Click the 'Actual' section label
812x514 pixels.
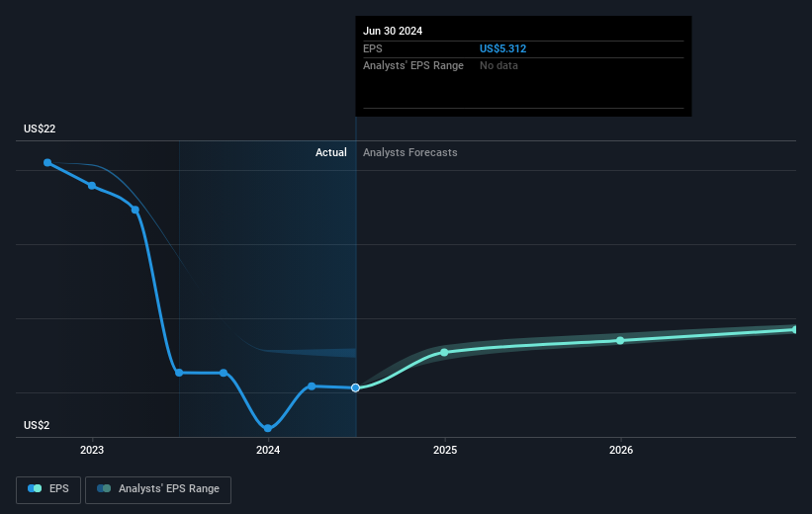point(331,152)
